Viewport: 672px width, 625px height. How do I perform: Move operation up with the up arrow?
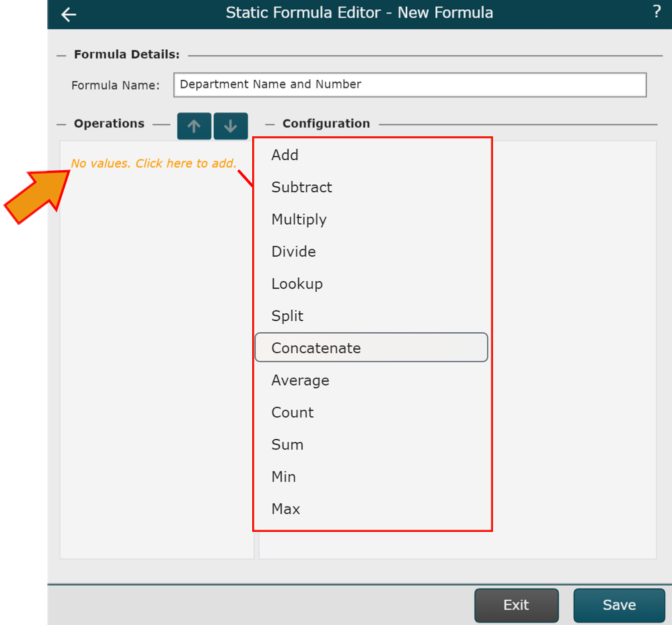point(194,126)
